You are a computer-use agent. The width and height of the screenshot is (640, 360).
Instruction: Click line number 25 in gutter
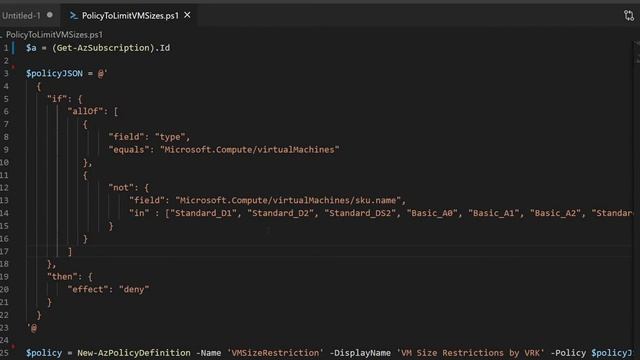[4, 353]
